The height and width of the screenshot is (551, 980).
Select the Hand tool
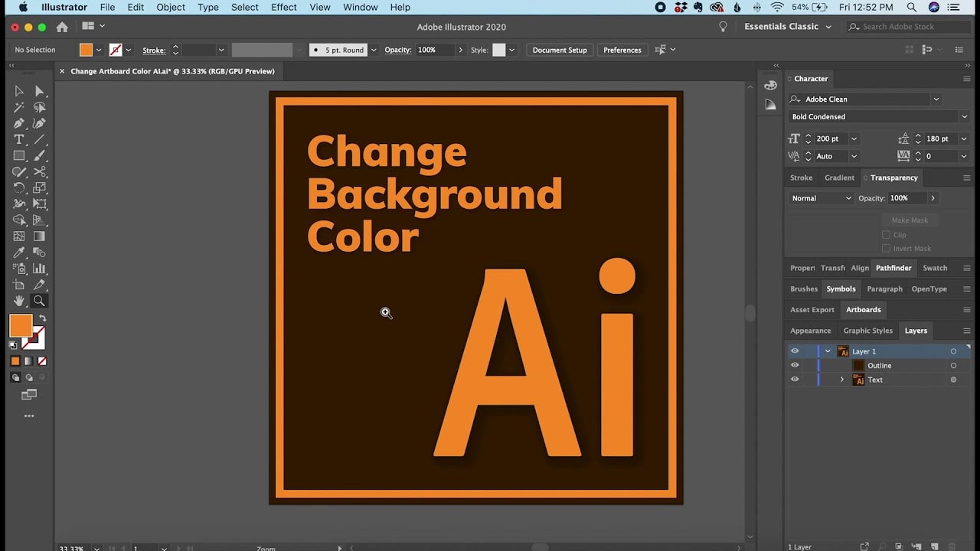[x=19, y=301]
